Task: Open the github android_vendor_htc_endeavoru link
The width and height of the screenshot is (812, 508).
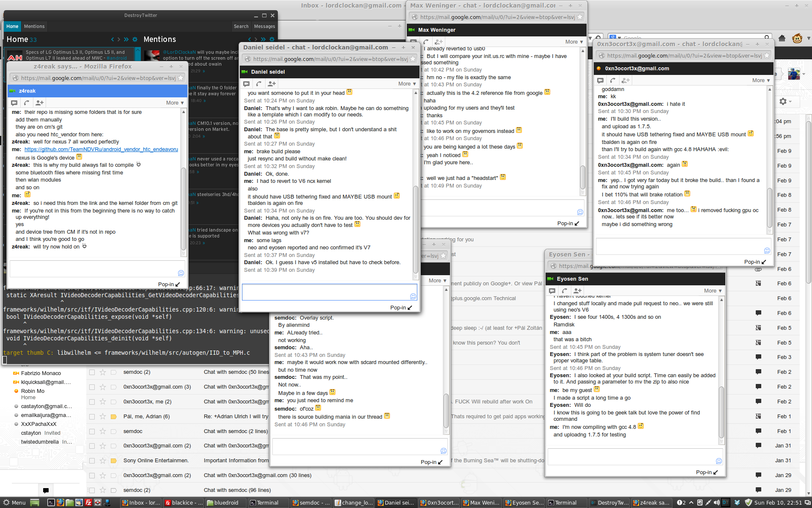Action: pos(101,149)
